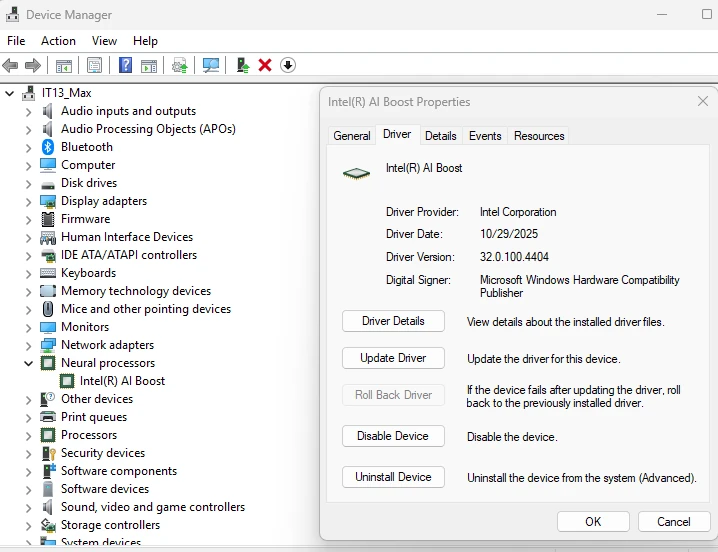Click Scan for hardware changes icon
The height and width of the screenshot is (552, 718).
(x=211, y=66)
